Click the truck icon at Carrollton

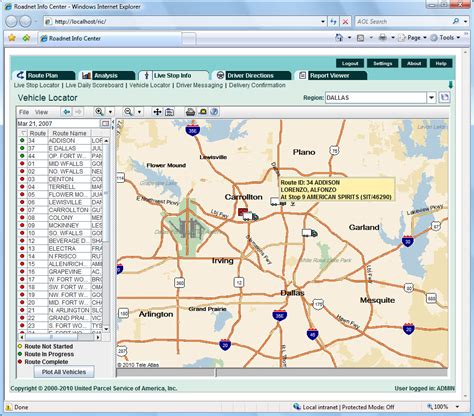[x=250, y=217]
